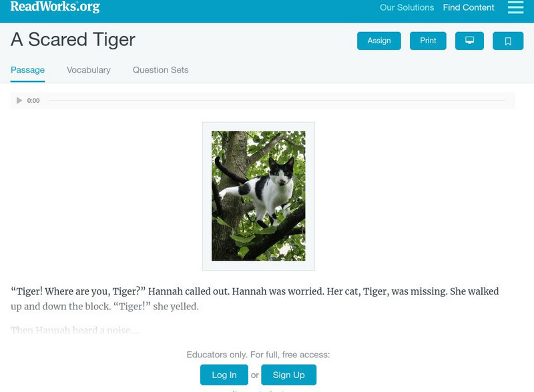Open the Question Sets tab
534x392 pixels.
point(160,69)
